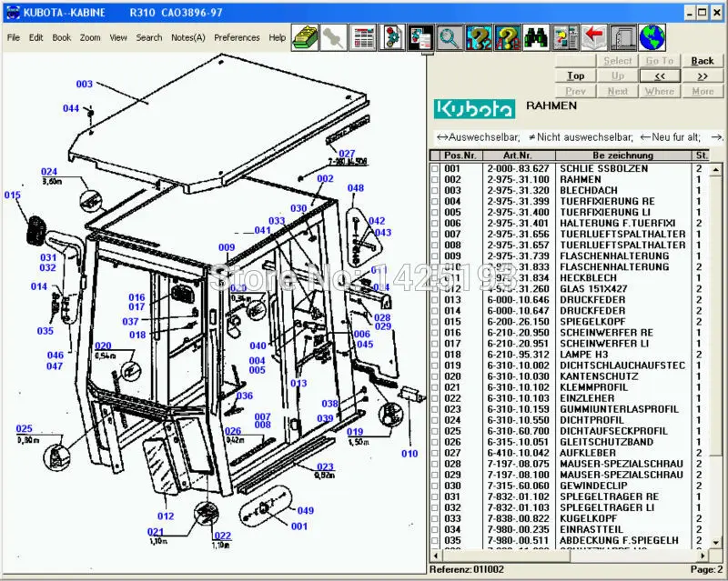Click the Kubota app icon in title bar

pos(13,13)
